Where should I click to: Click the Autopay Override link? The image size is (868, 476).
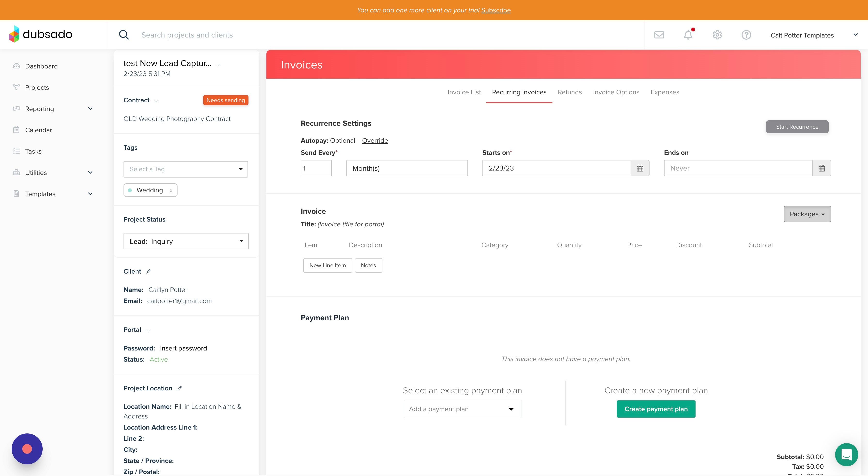375,140
